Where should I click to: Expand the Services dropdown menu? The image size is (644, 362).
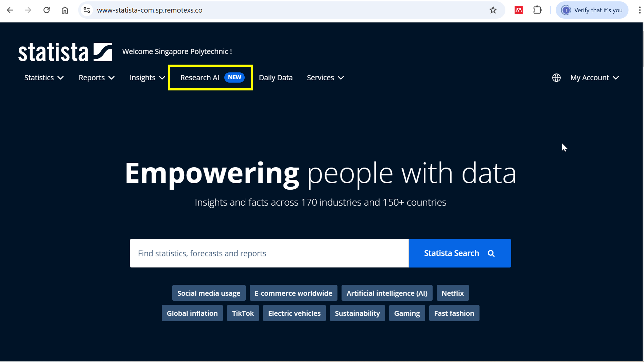(x=325, y=78)
